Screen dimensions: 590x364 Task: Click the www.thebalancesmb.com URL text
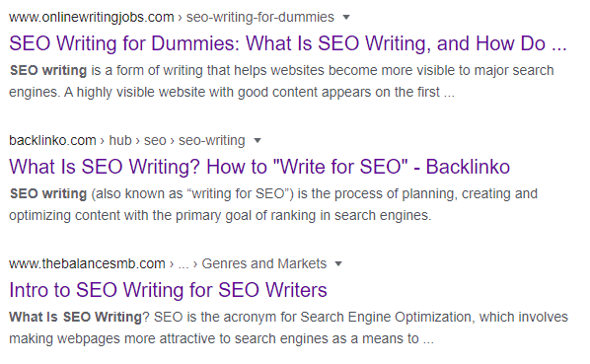[x=87, y=264]
